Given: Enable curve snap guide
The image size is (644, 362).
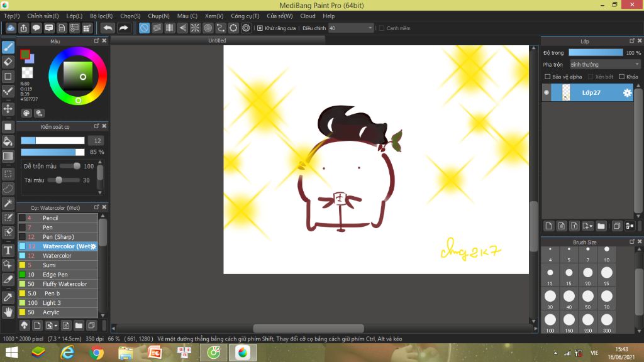Looking at the screenshot, I should [x=221, y=28].
